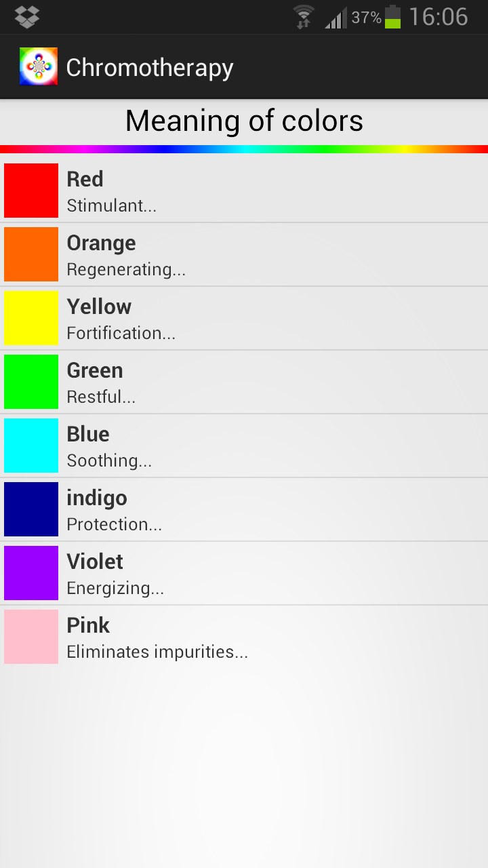Tap the pink color swatch
Screen dimensions: 488x868
pyautogui.click(x=31, y=637)
